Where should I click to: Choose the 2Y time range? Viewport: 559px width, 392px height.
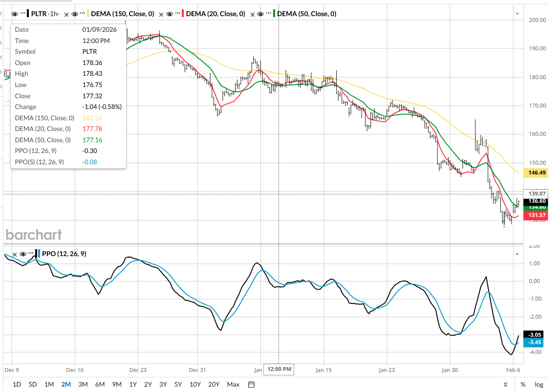click(x=148, y=384)
